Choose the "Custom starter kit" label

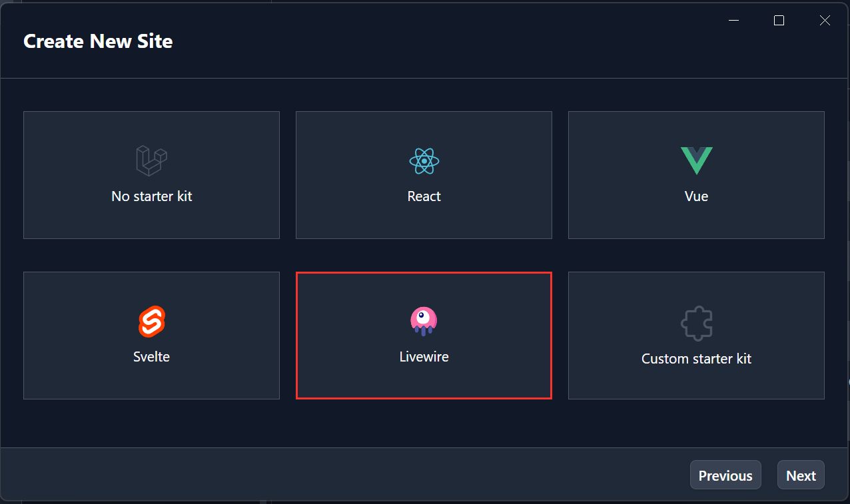click(x=696, y=359)
